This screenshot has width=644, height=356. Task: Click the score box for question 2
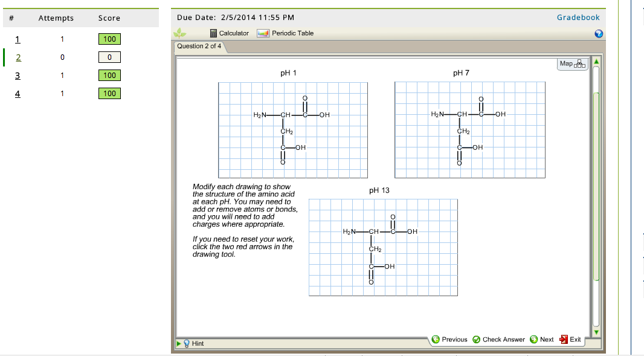click(109, 57)
